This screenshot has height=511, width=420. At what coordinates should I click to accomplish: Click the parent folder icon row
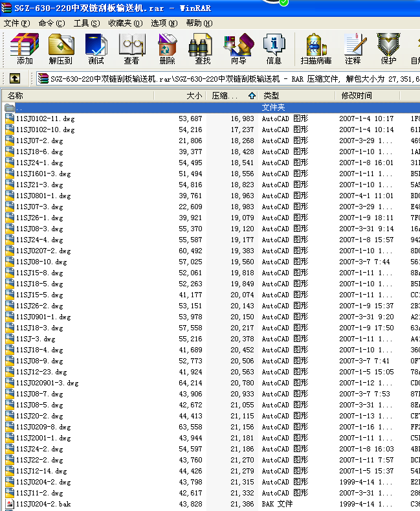pos(10,108)
